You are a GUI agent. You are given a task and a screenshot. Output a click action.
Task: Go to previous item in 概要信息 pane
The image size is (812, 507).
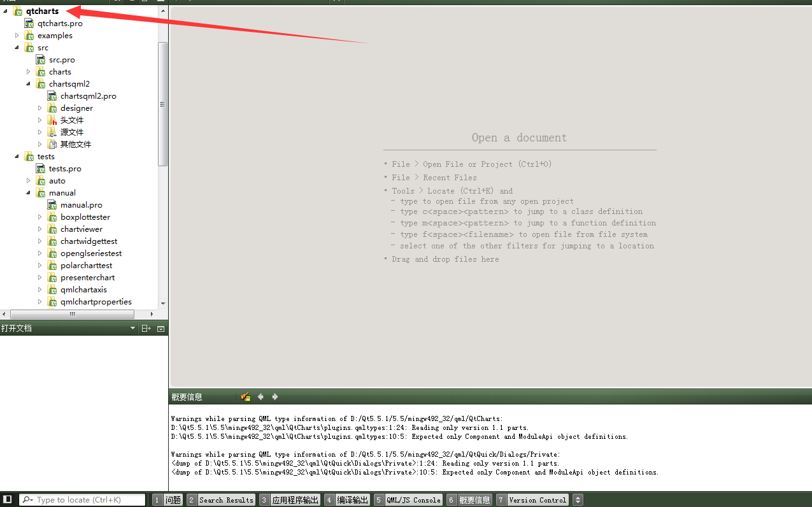[260, 397]
